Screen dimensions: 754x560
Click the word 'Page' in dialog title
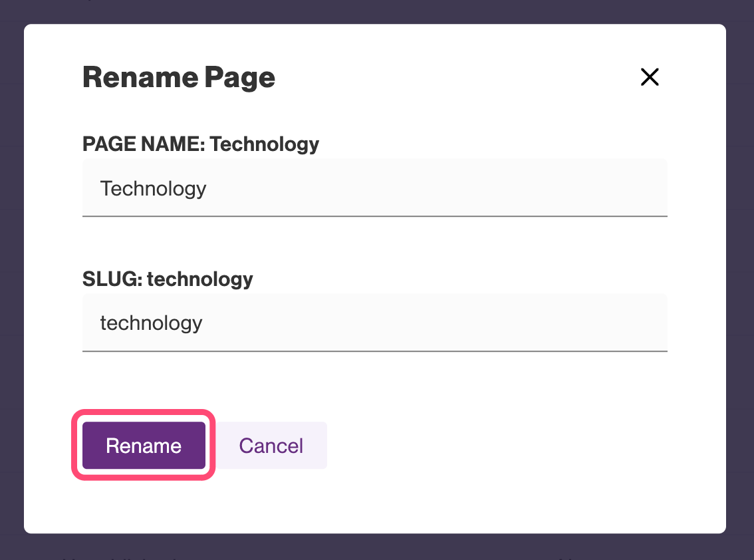(239, 78)
